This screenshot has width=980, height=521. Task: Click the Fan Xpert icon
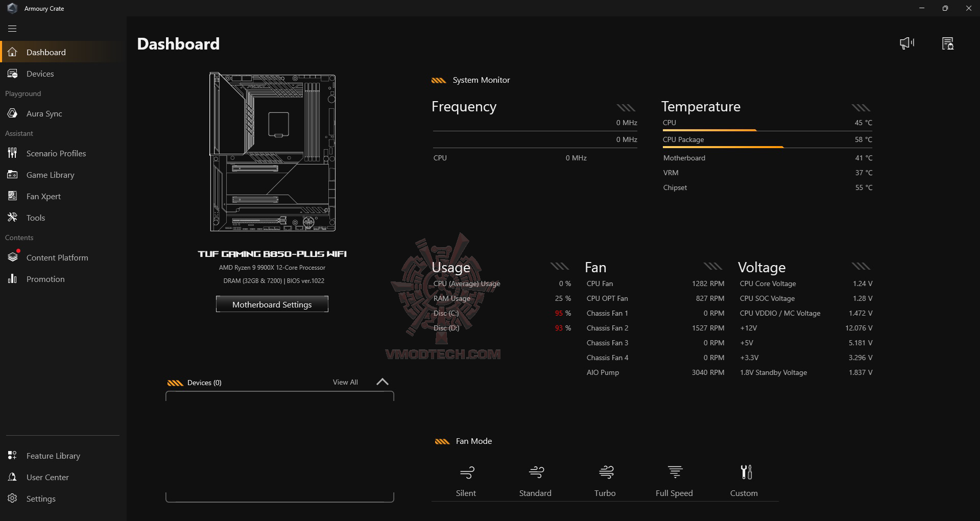point(12,196)
